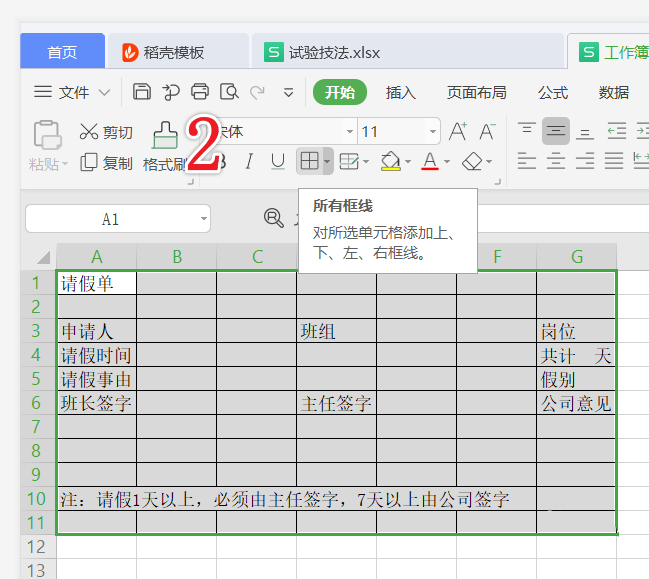Click the Print icon
649x579 pixels.
point(200,91)
